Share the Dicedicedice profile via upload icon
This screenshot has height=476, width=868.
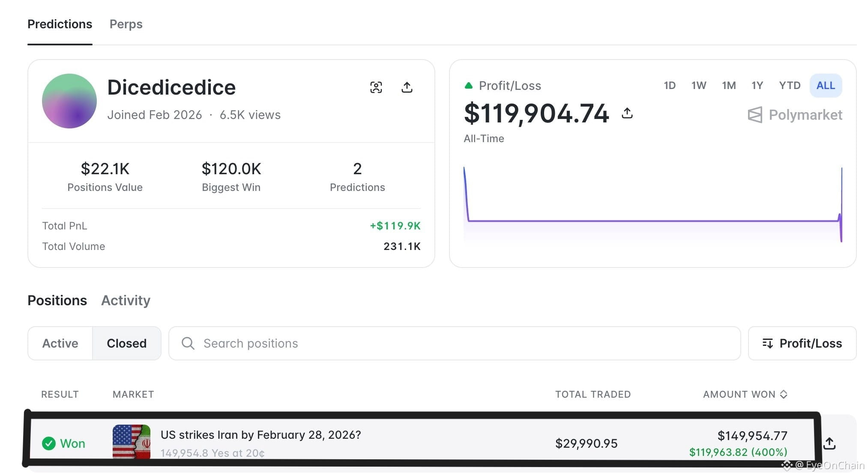(407, 87)
